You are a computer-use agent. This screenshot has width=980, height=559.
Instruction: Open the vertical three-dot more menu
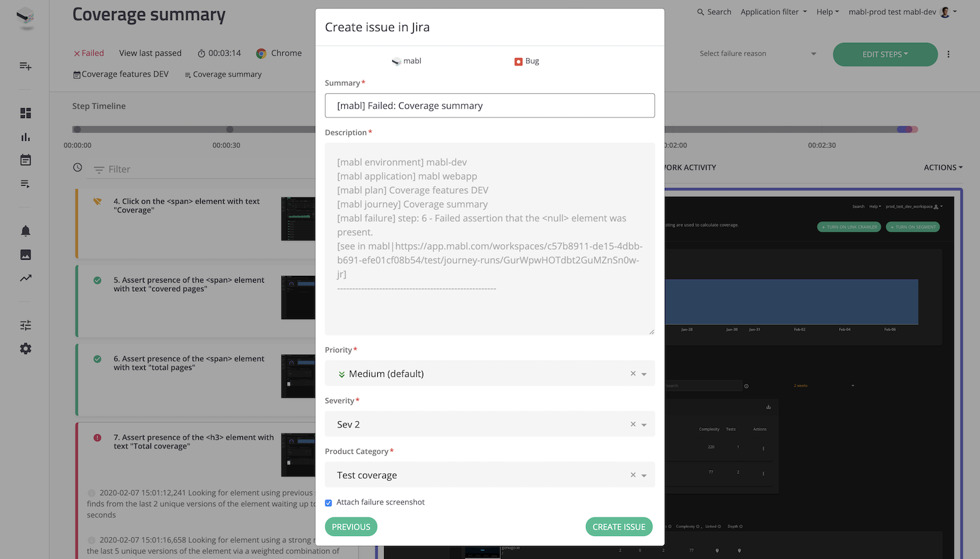tap(948, 54)
